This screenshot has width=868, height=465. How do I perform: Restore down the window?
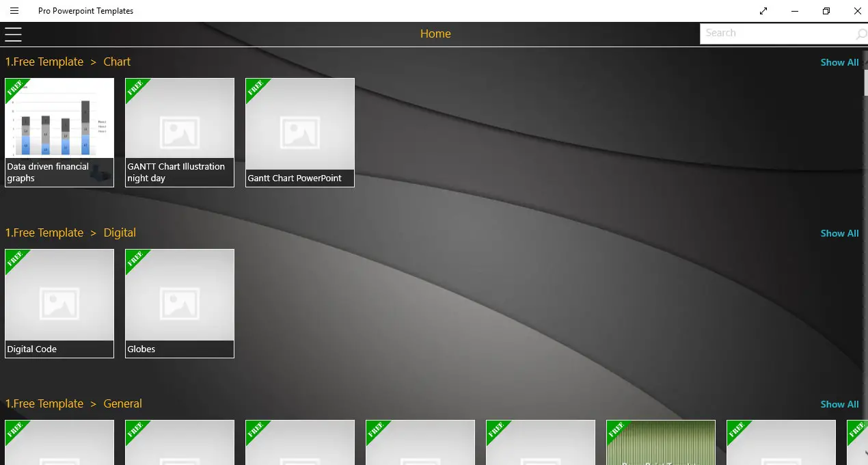(x=826, y=11)
